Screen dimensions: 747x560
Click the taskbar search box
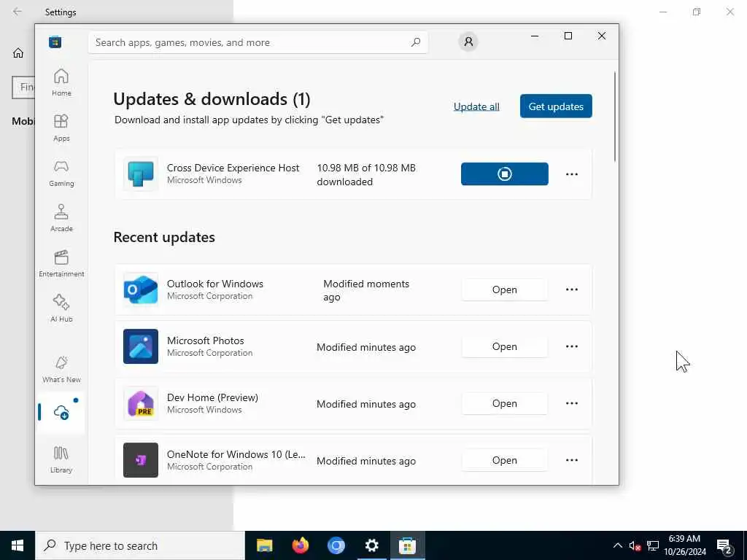(140, 545)
